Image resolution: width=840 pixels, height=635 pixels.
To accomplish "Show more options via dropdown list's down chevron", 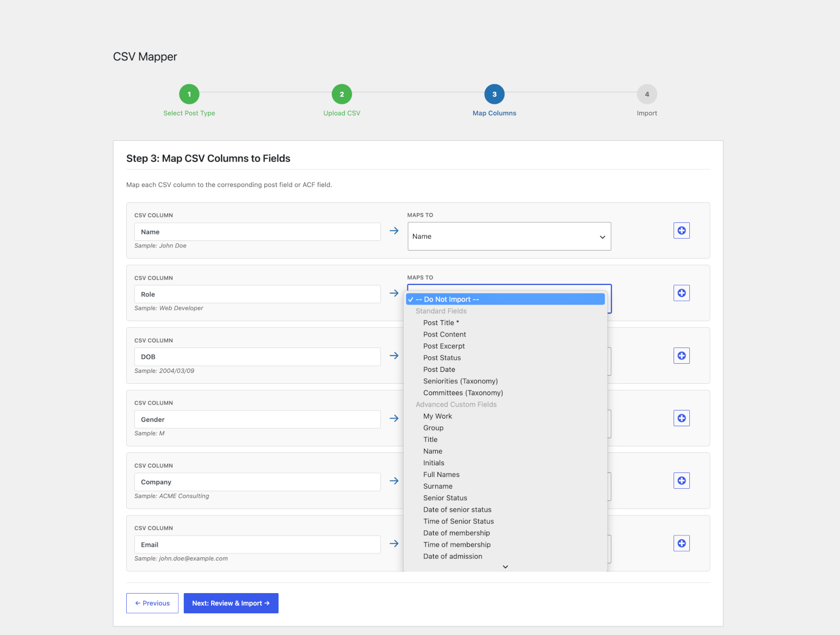I will (505, 566).
